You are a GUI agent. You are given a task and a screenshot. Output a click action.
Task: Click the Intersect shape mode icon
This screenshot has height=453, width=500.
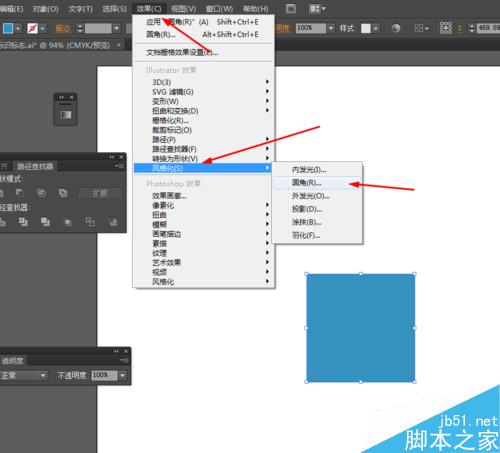click(x=41, y=192)
